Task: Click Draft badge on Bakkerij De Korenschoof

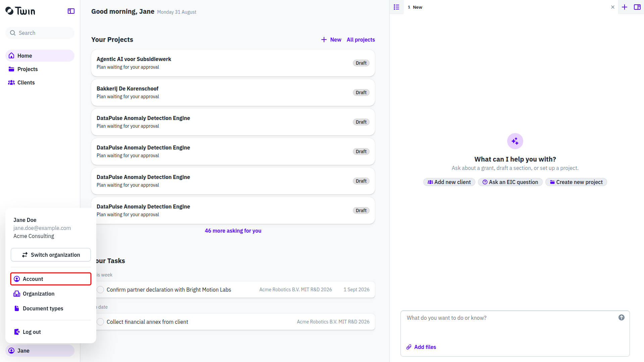Action: point(361,93)
